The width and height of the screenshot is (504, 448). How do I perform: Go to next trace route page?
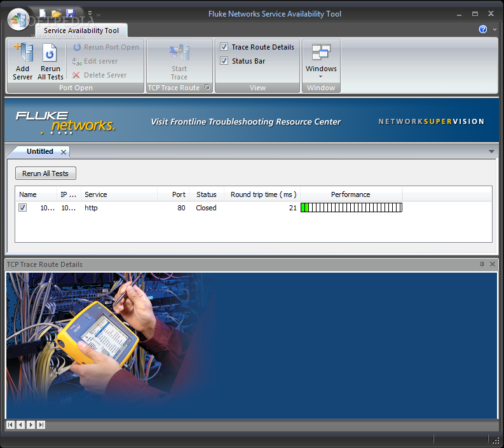31,425
